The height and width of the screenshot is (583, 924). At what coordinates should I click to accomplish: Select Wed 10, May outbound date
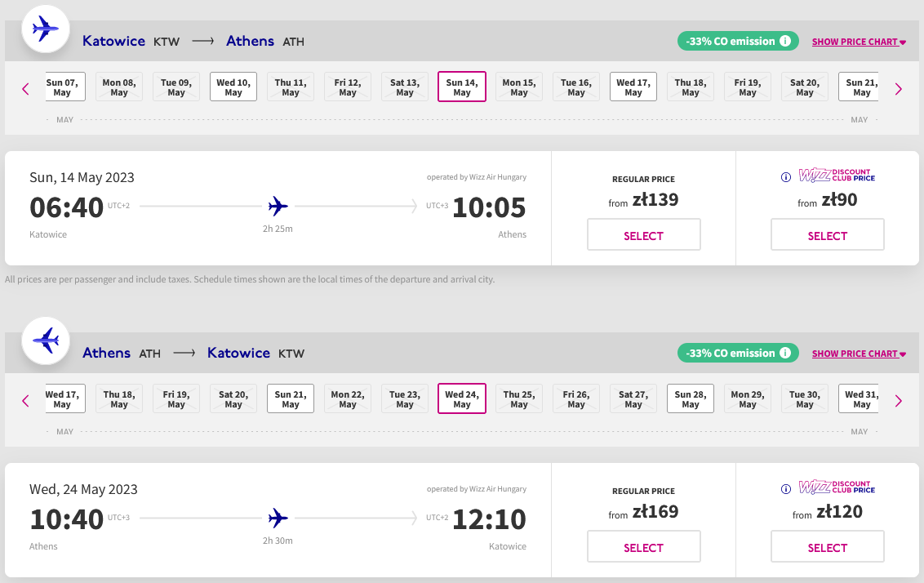(x=233, y=87)
